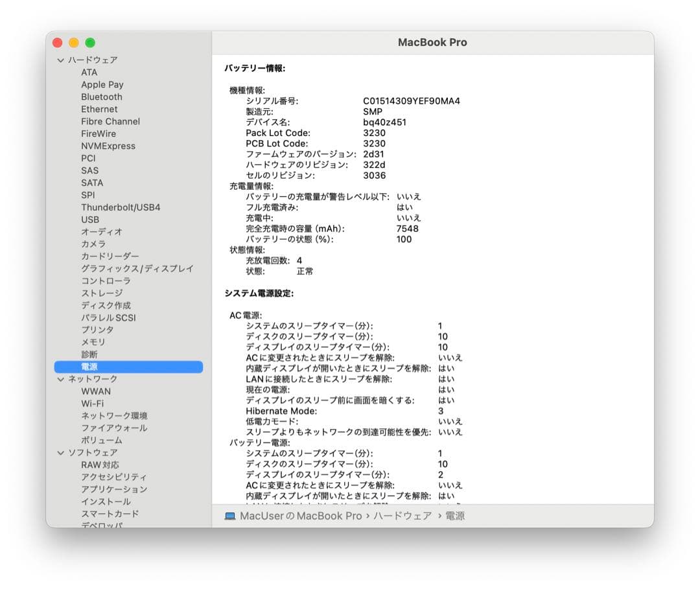Image resolution: width=700 pixels, height=589 pixels.
Task: Open the RAW対応 section
Action: 99,465
